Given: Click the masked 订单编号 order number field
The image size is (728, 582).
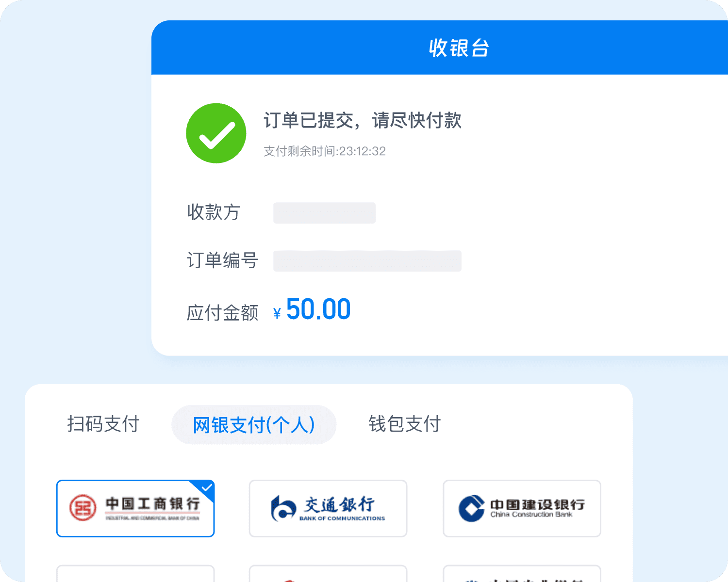Looking at the screenshot, I should [367, 261].
